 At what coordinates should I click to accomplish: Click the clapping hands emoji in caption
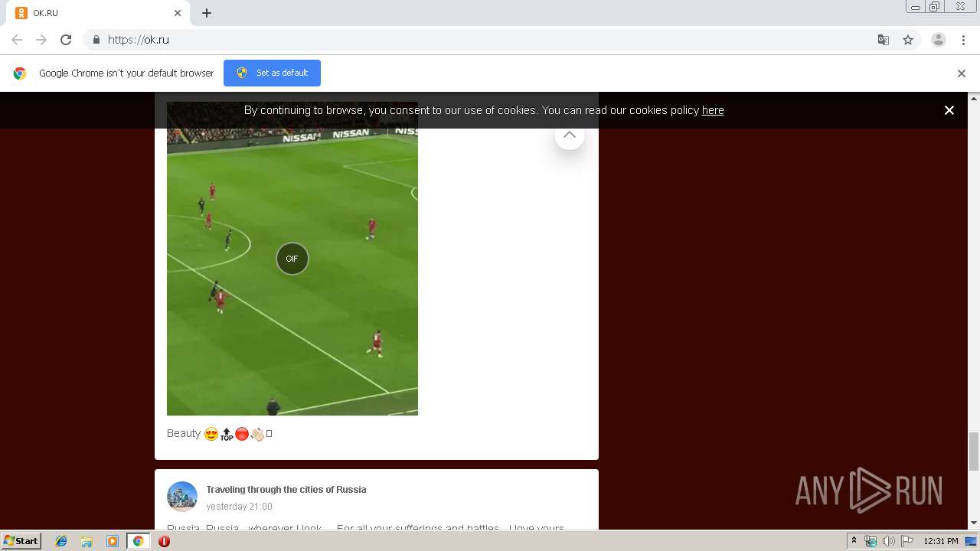(257, 434)
